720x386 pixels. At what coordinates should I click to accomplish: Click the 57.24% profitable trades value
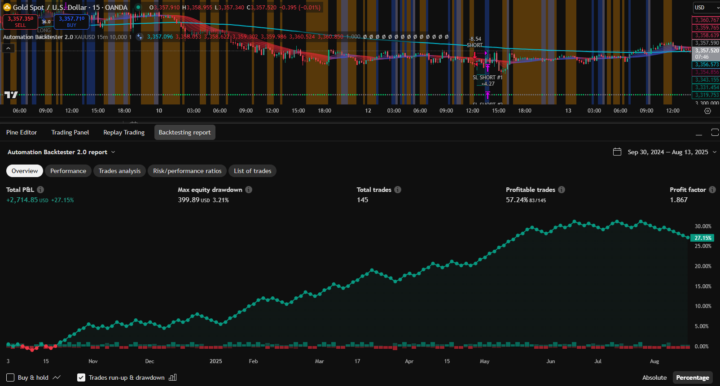(x=517, y=200)
